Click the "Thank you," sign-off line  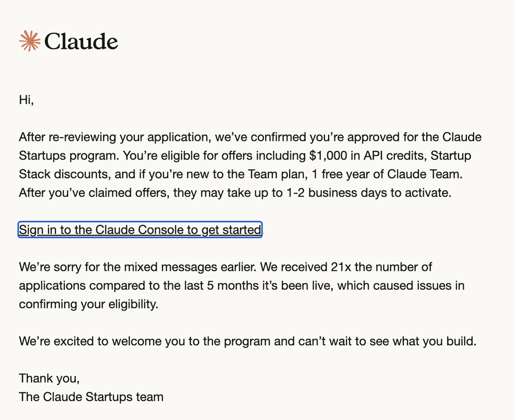coord(49,378)
